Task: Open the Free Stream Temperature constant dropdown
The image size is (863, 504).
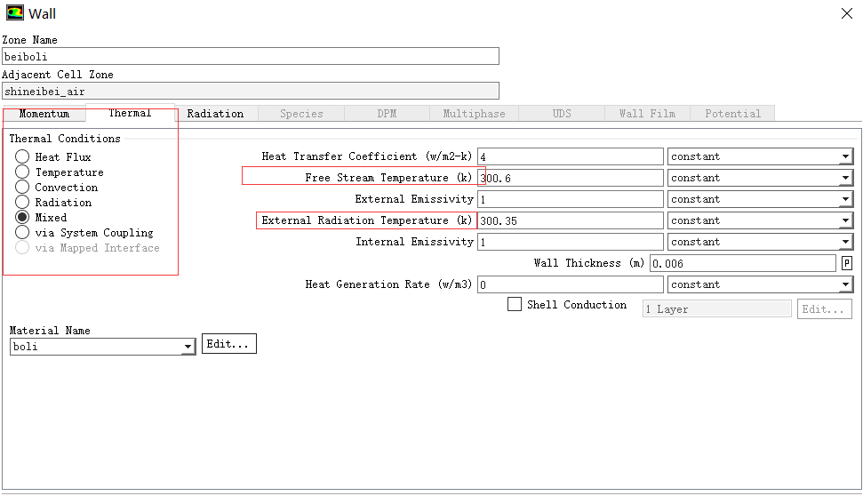Action: tap(760, 178)
